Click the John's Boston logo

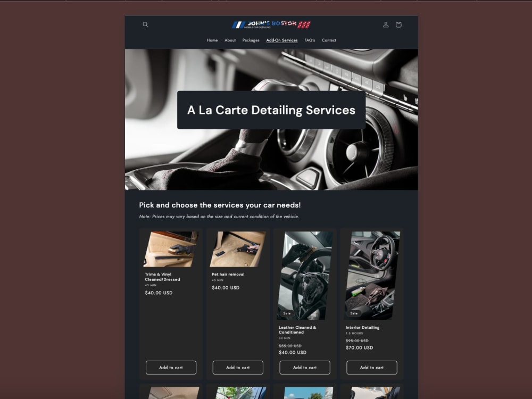tap(271, 24)
